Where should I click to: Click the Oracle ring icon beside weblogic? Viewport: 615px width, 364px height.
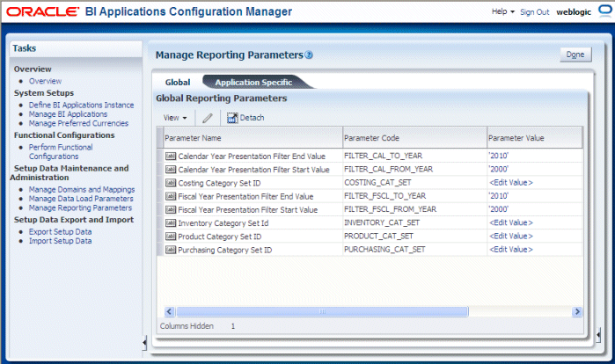click(x=604, y=11)
